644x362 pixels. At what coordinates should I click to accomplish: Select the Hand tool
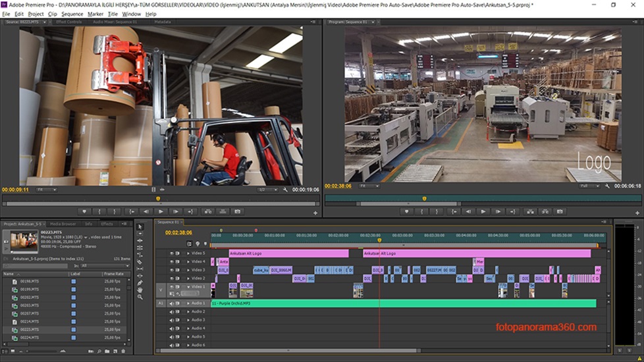coord(140,290)
